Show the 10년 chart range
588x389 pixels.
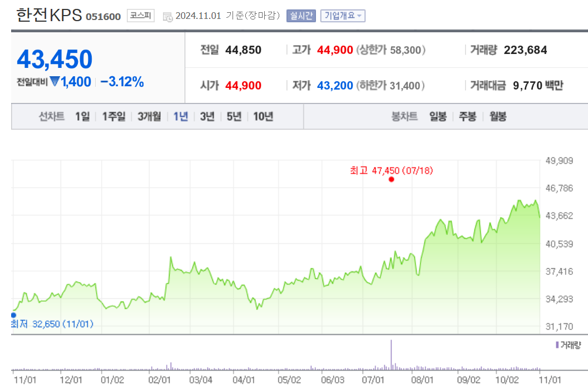263,116
